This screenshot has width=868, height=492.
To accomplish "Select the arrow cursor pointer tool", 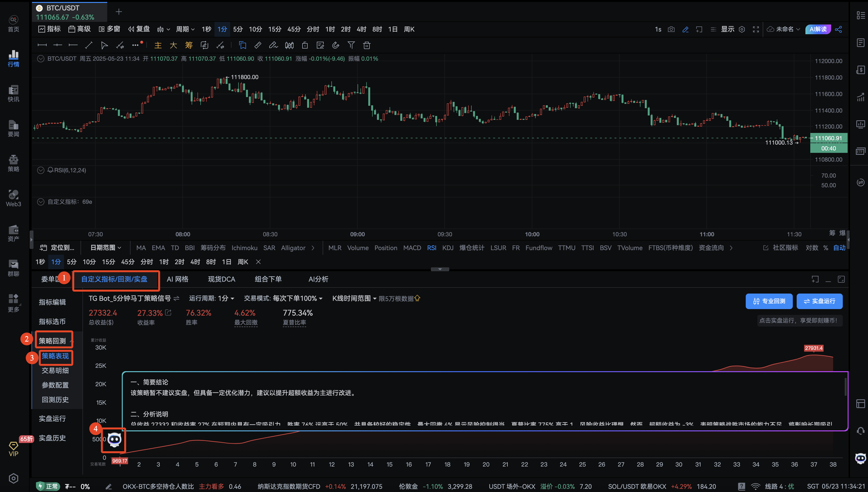I will coord(104,45).
